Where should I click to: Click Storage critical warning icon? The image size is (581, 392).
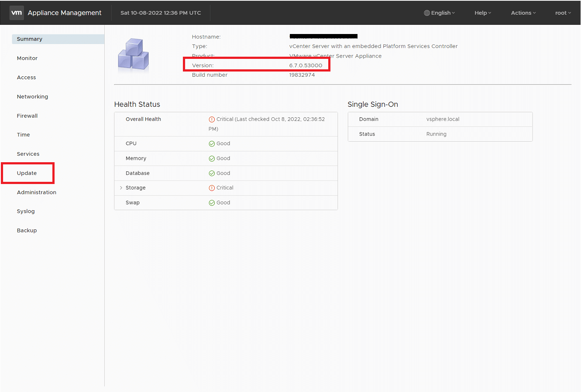pyautogui.click(x=212, y=188)
